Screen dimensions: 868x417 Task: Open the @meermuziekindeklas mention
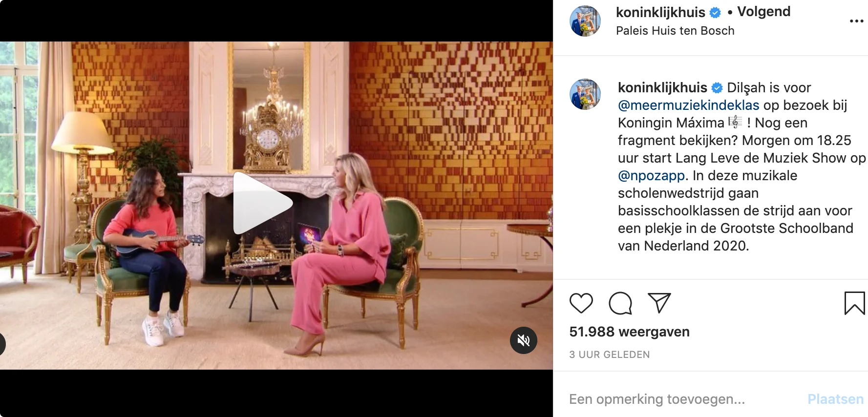tap(688, 105)
